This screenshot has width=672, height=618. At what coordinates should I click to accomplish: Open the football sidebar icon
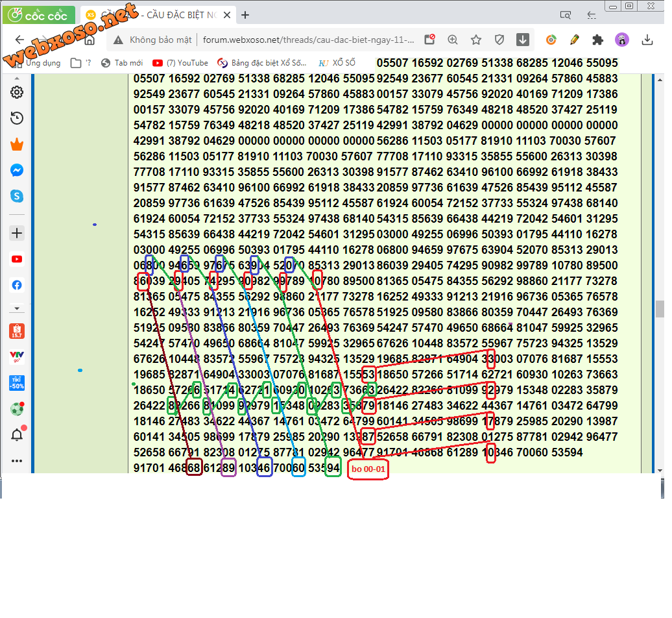point(17,409)
